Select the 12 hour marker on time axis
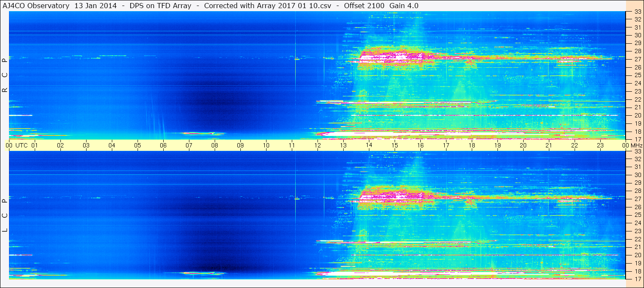 318,145
